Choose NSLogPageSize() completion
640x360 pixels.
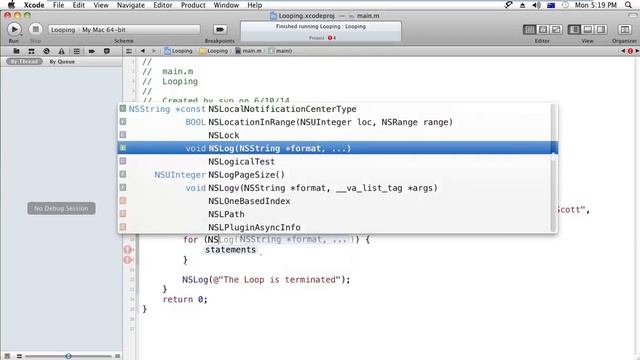[338, 175]
